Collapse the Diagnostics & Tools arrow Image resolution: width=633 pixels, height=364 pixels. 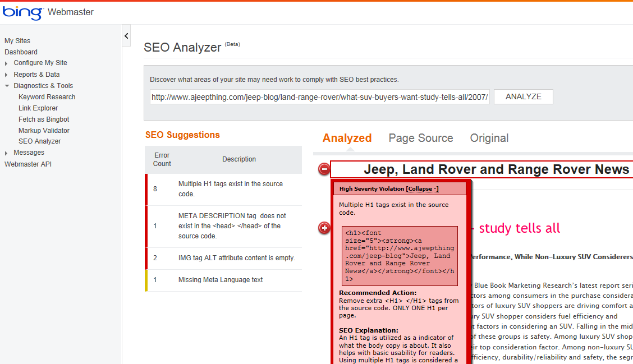coord(7,86)
